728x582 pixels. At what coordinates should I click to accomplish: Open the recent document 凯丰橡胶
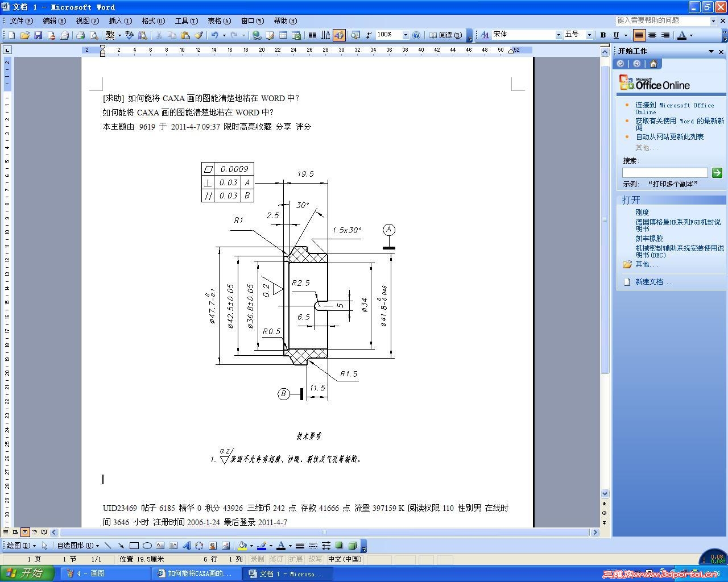(x=649, y=239)
